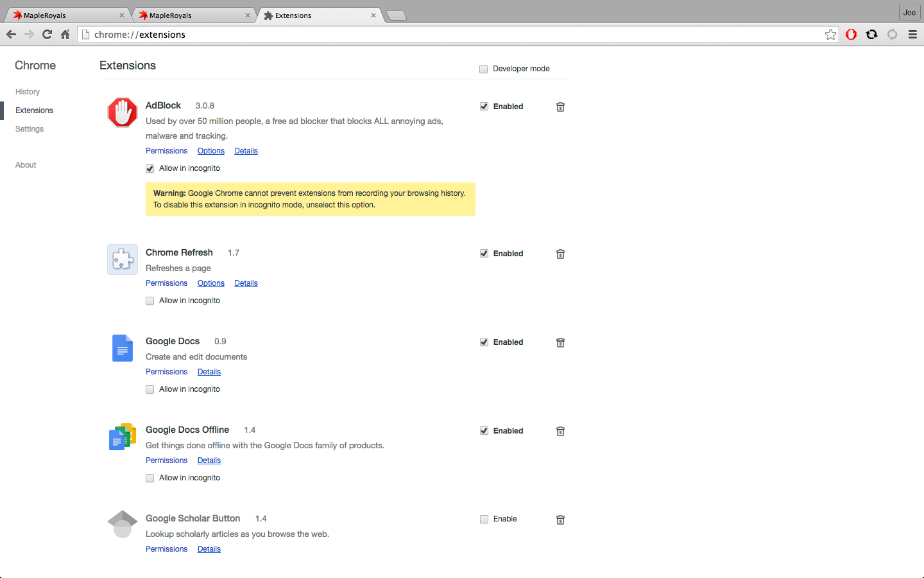Open Google Scholar Button Details link

click(209, 549)
